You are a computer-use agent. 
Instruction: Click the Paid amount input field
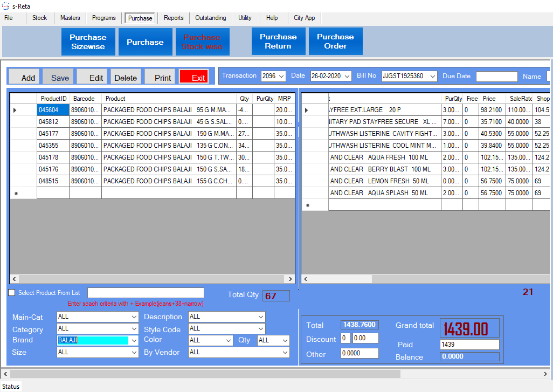tap(469, 345)
